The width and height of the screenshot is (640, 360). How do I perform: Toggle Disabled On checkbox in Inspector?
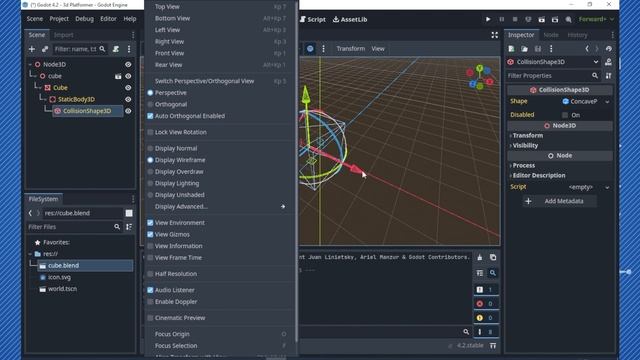tap(565, 115)
